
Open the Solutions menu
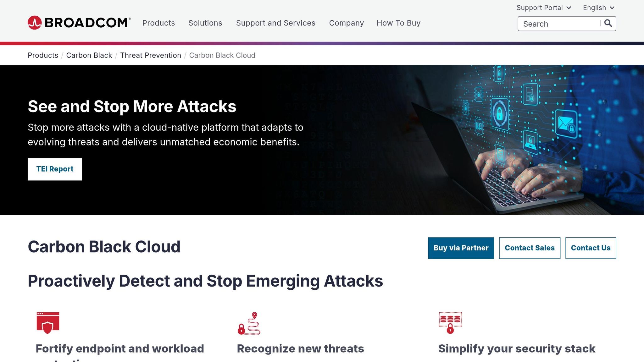coord(205,23)
